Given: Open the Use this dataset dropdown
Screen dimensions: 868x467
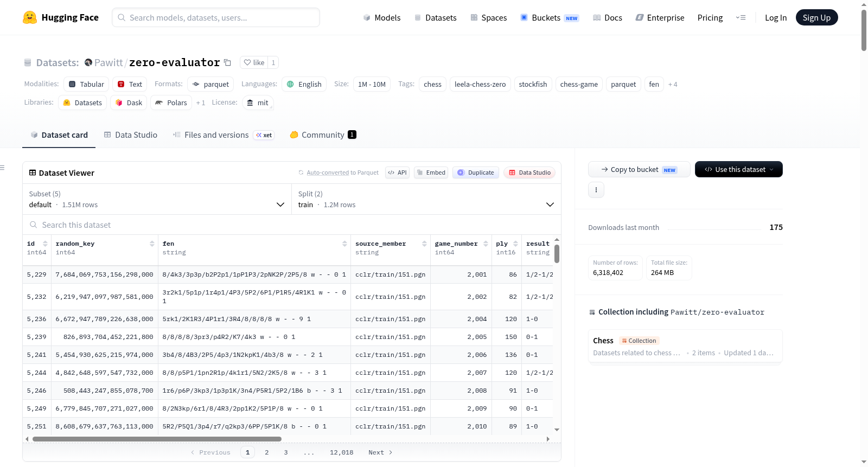Looking at the screenshot, I should point(739,169).
